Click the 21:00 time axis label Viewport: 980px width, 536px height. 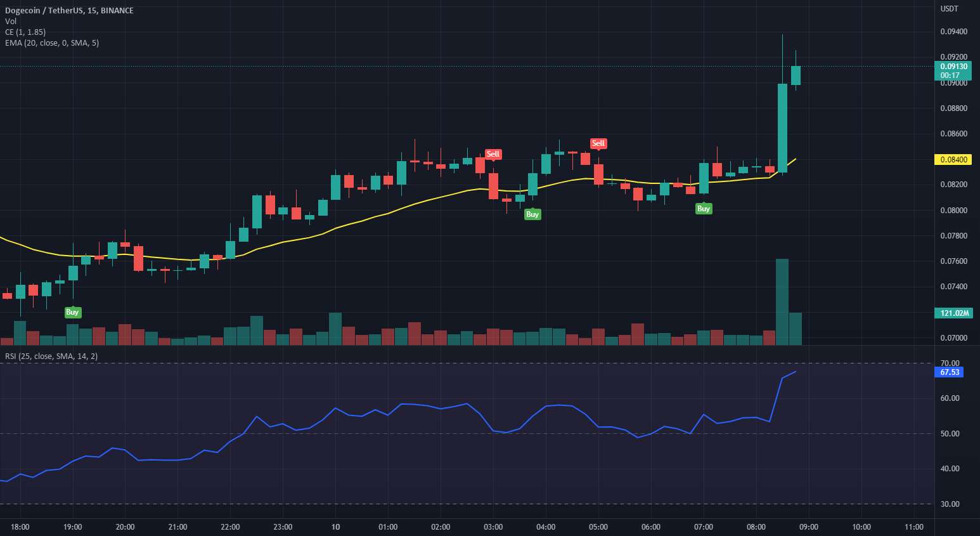178,527
